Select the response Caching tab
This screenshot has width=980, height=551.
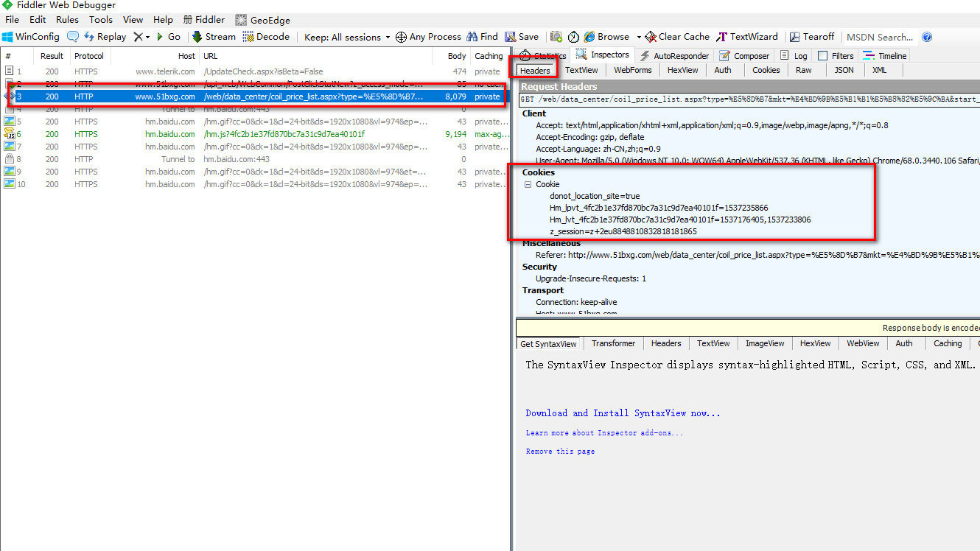point(948,343)
